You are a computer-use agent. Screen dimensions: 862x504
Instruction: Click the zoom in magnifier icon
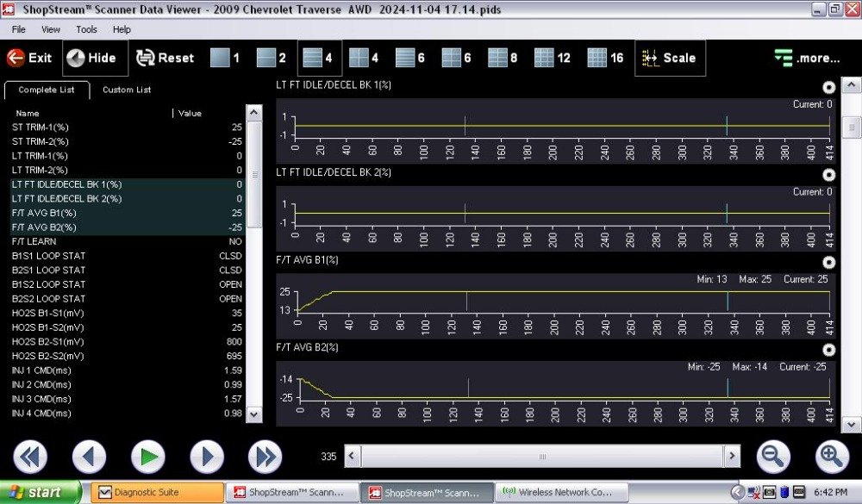tap(832, 457)
